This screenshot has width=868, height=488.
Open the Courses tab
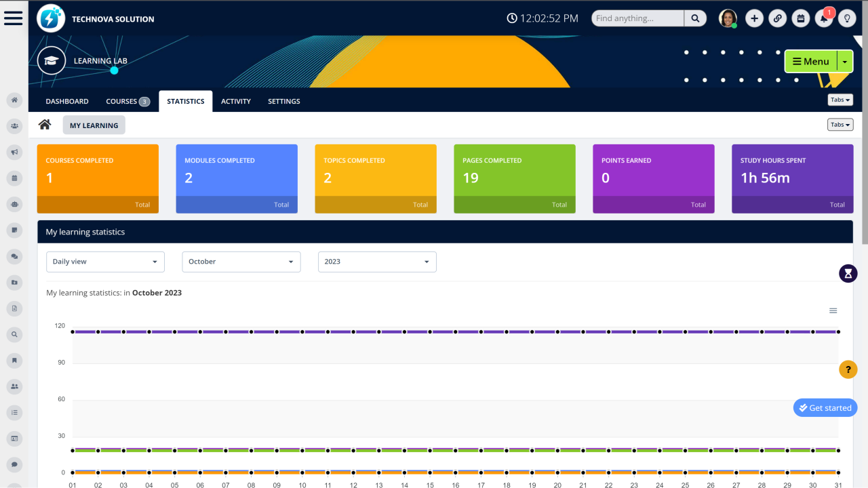[x=122, y=101]
